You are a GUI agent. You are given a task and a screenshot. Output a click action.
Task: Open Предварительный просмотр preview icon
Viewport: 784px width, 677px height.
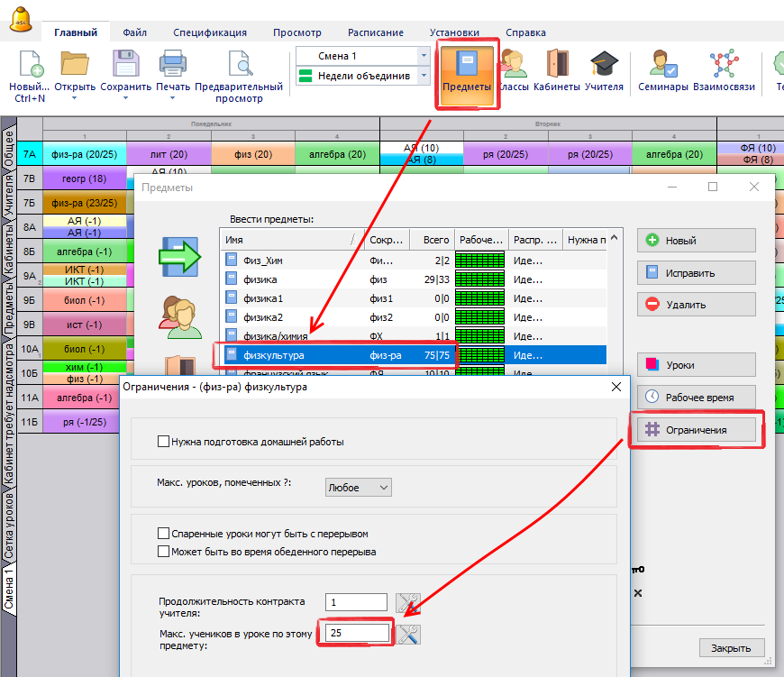click(241, 65)
